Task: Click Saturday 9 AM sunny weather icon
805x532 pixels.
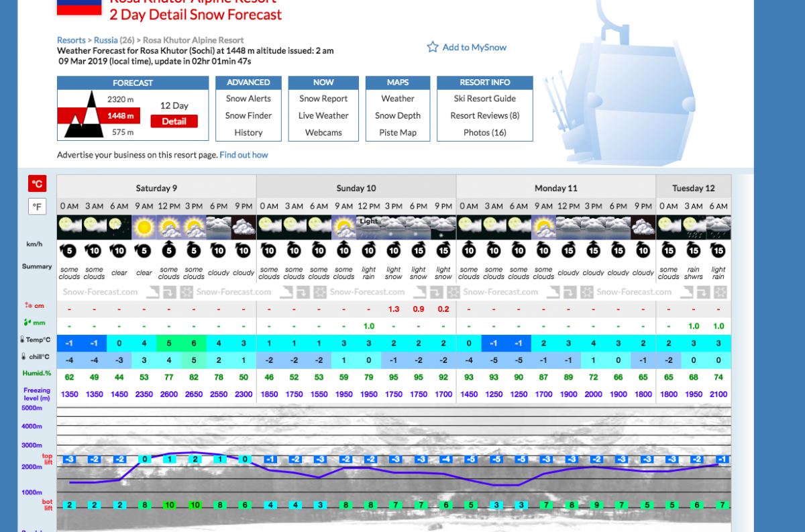Action: (144, 227)
